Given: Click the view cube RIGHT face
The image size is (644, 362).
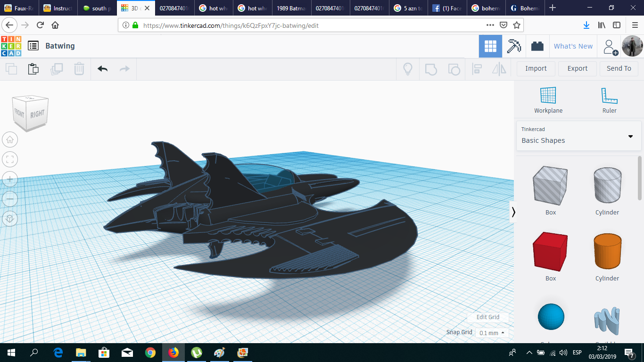Looking at the screenshot, I should (x=37, y=114).
